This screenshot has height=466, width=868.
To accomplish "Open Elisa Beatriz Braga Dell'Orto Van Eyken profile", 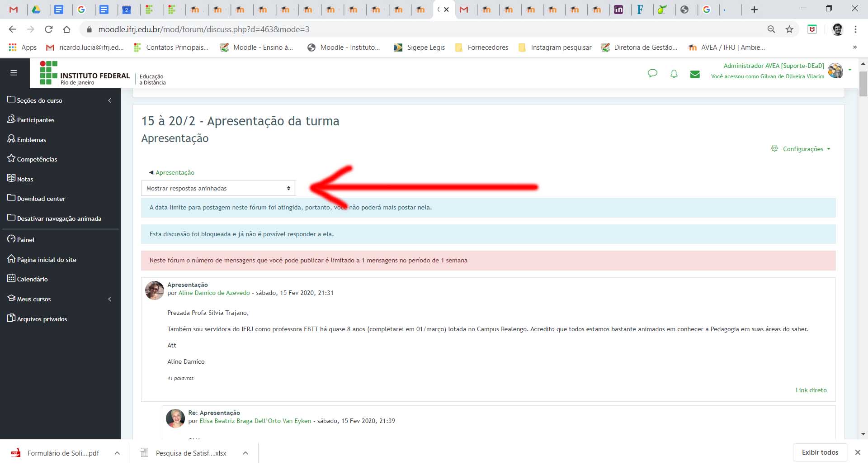I will point(255,421).
